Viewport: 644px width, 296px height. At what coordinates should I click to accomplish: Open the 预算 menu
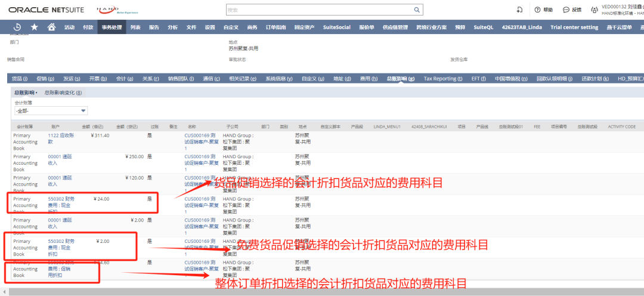tap(460, 27)
